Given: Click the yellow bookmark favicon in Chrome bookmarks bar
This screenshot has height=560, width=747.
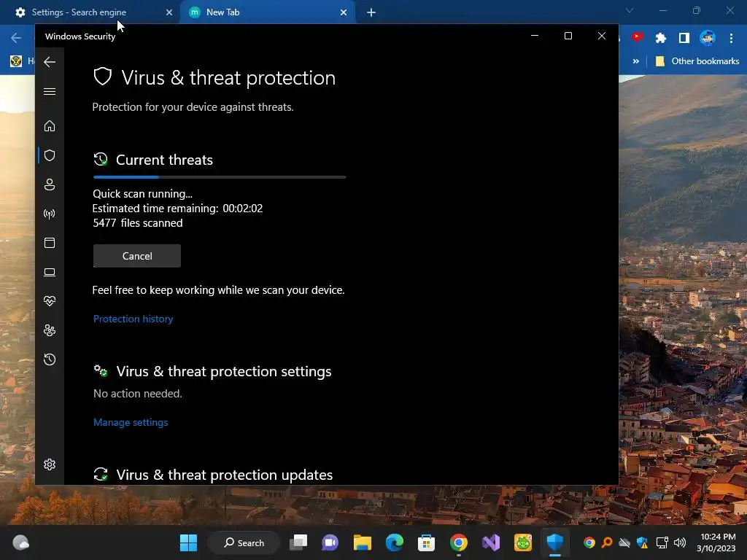Looking at the screenshot, I should [x=16, y=61].
